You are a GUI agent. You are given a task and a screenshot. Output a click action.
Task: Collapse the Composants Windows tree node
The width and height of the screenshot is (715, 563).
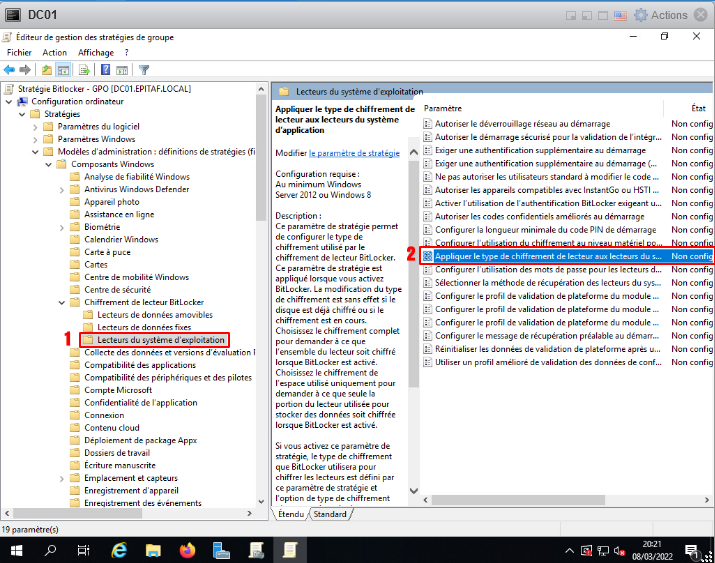[x=49, y=164]
